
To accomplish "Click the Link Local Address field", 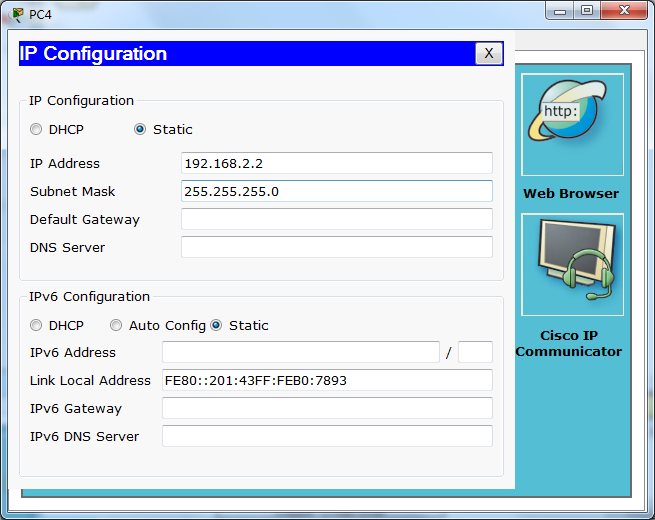I will tap(328, 380).
